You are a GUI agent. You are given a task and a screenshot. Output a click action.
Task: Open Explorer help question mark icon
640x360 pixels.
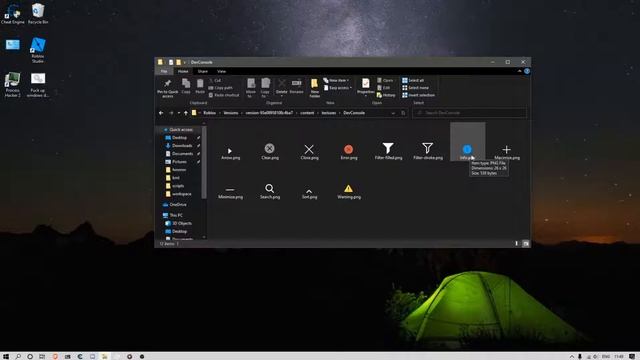527,71
